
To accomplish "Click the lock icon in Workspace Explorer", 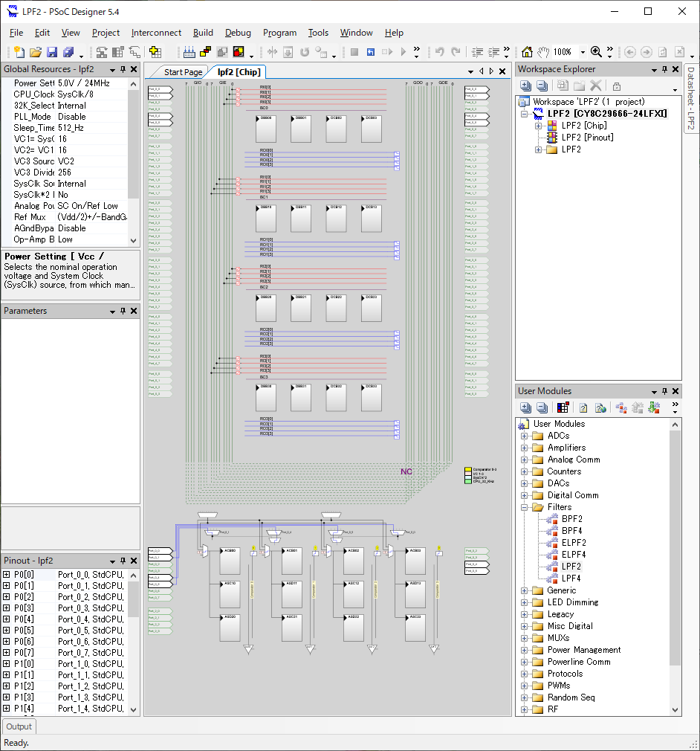I will [x=617, y=86].
